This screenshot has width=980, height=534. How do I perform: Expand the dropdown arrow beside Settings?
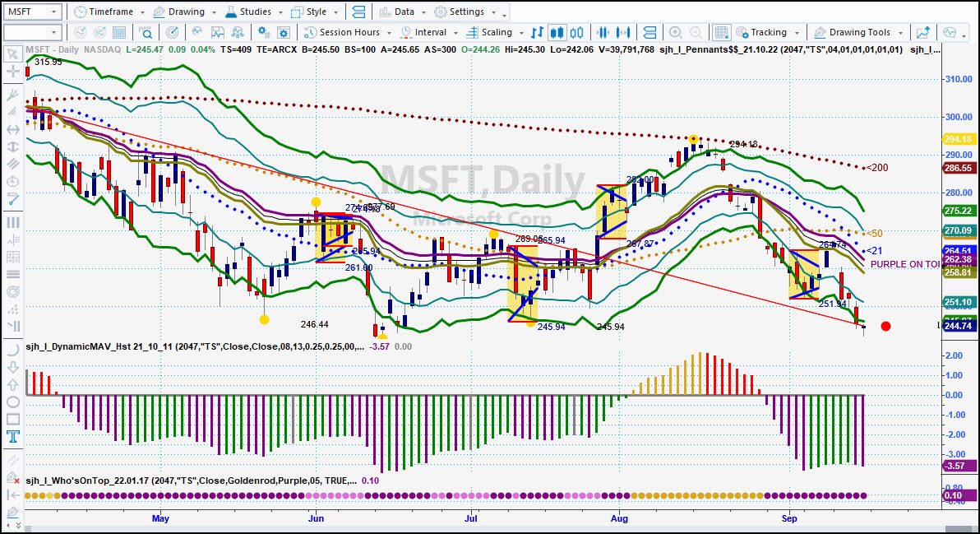494,12
